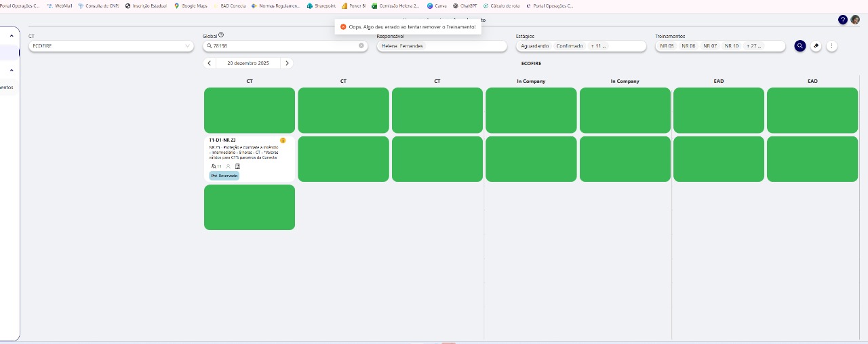This screenshot has height=344, width=868.
Task: Go to the previous day arrow
Action: [210, 63]
